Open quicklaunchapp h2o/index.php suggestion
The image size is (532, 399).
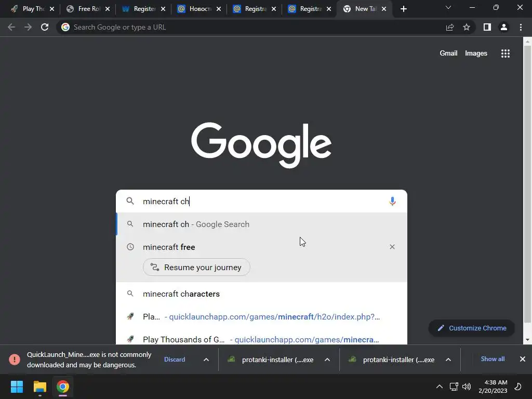(x=261, y=316)
